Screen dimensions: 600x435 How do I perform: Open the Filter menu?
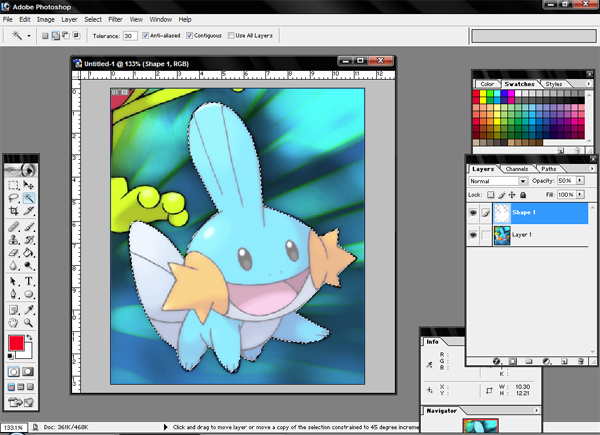(x=115, y=20)
